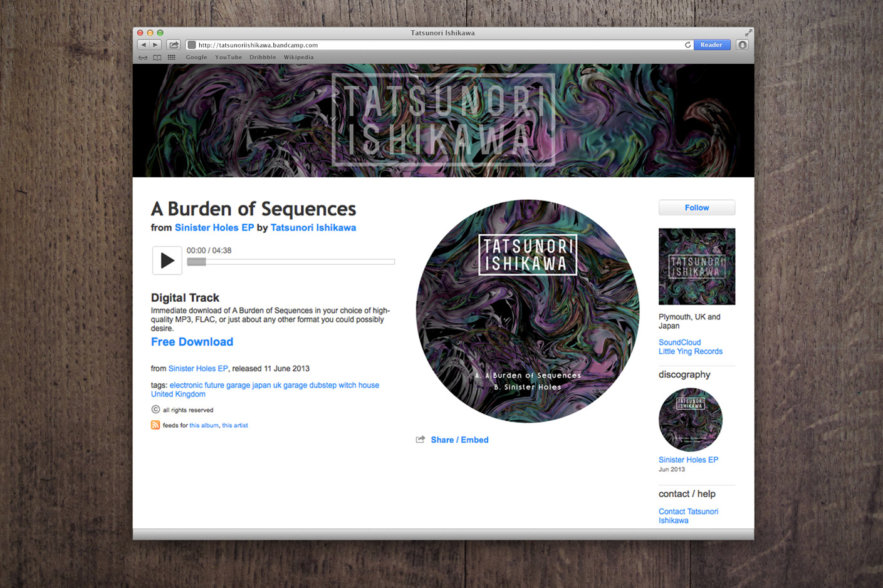
Task: Open the YouTube bookmark
Action: (228, 58)
